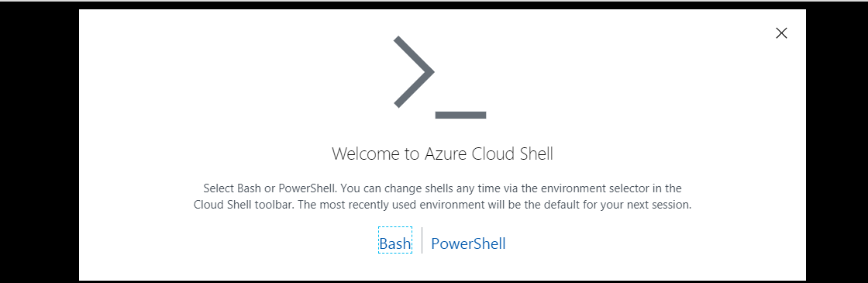Click the word Welcome in the title
868x283 pixels.
coord(367,154)
